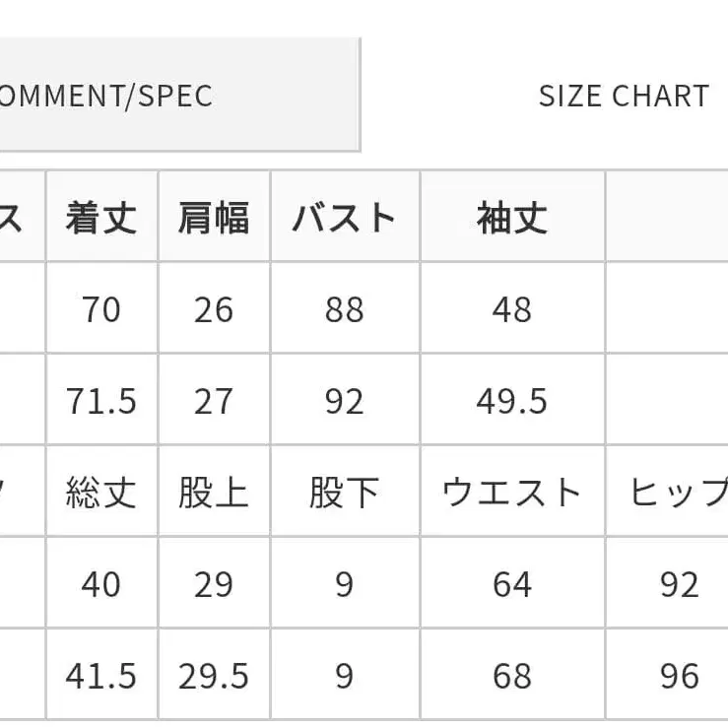Viewport: 728px width, 728px height.
Task: Open the SIZE CHART tab
Action: point(623,96)
